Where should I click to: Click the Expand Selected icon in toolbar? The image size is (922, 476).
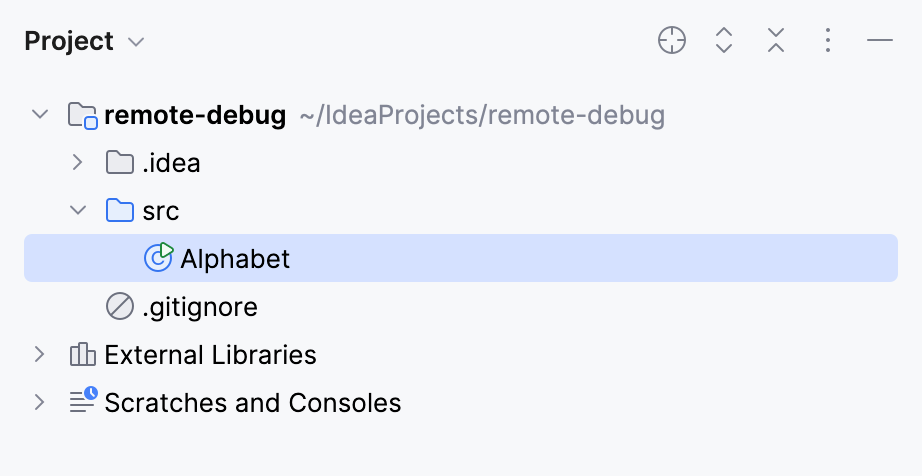click(x=725, y=41)
